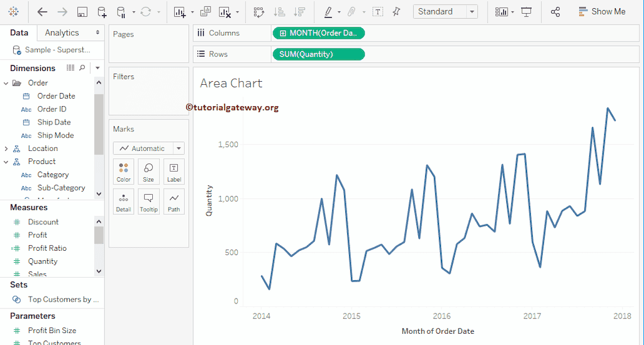Click the SUM(Quantity) pill in Rows
Image resolution: width=644 pixels, height=345 pixels.
coord(318,54)
